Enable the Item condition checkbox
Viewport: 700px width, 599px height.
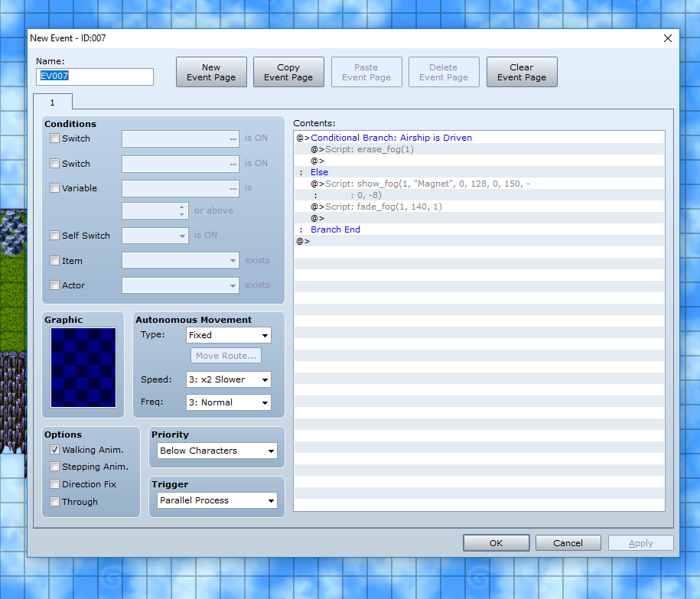(54, 261)
